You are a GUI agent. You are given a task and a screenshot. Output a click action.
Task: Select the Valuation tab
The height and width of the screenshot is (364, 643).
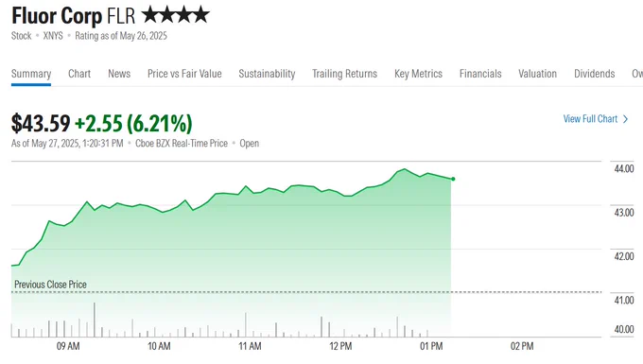tap(538, 74)
